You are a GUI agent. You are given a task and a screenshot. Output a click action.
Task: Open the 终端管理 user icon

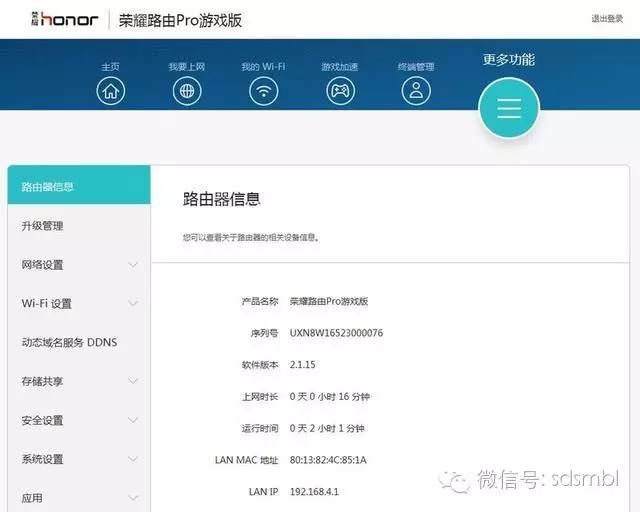(416, 91)
